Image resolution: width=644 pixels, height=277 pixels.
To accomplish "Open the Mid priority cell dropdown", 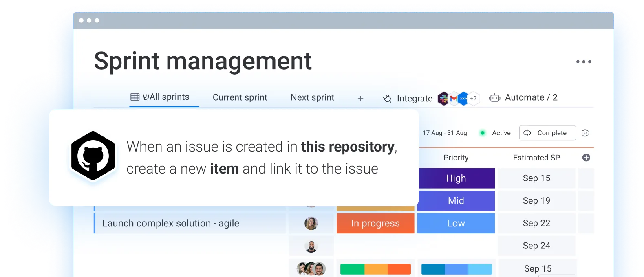I will tap(456, 201).
